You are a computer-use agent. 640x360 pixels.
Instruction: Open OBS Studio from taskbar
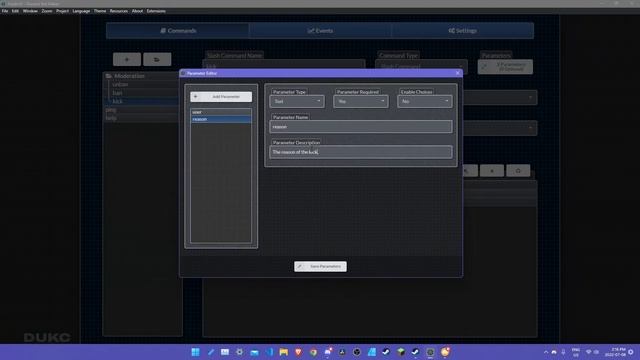point(357,352)
